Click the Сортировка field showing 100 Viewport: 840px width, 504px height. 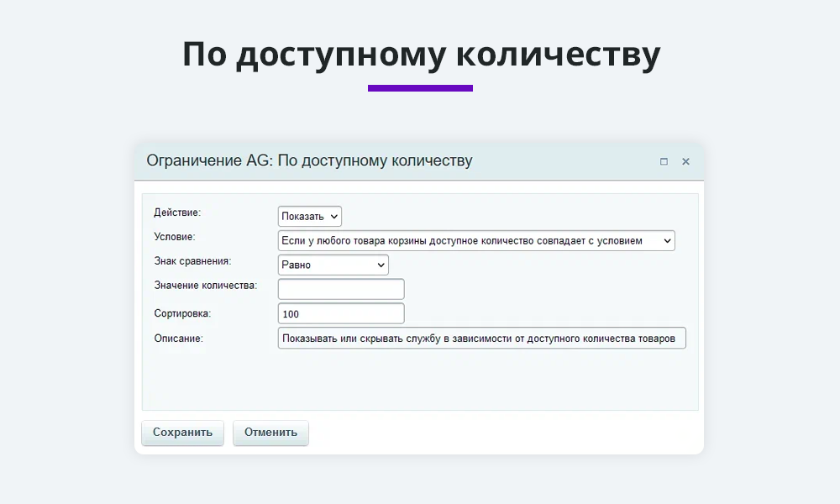pos(340,312)
